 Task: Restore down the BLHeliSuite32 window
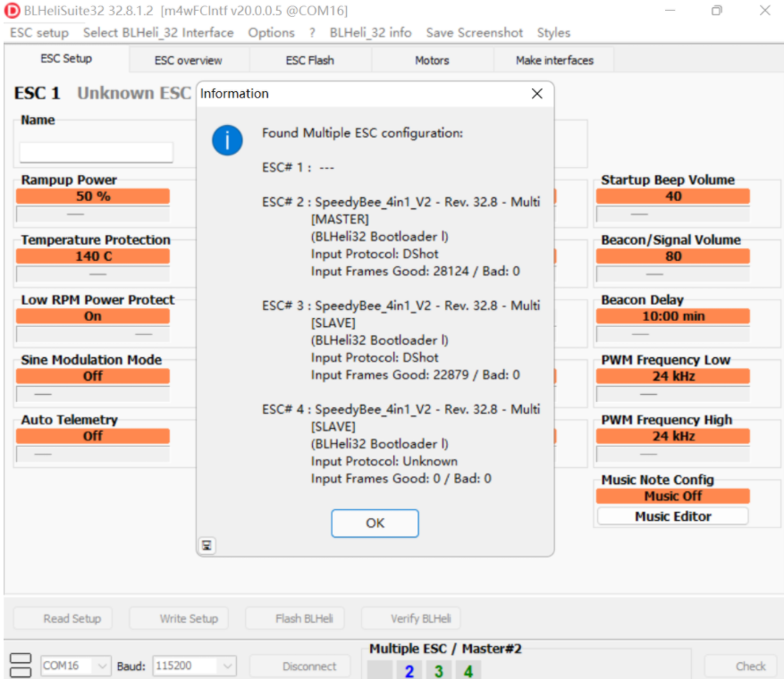716,11
